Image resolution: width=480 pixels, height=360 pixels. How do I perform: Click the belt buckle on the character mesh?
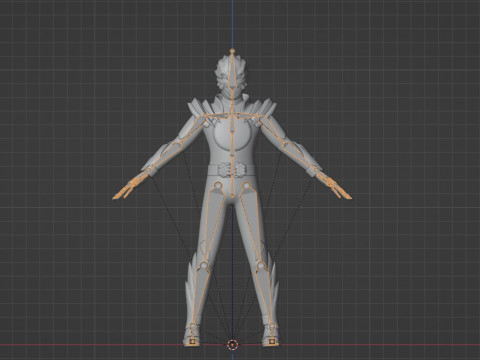pyautogui.click(x=232, y=170)
